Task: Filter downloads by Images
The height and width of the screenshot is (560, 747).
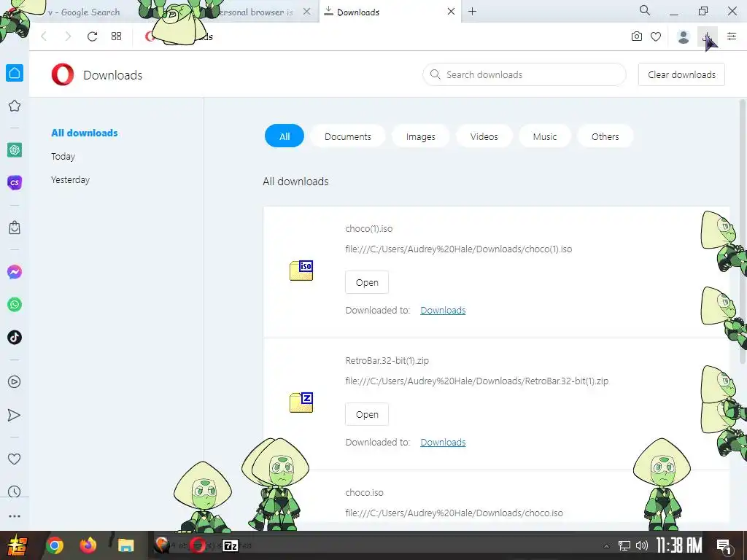Action: (421, 136)
